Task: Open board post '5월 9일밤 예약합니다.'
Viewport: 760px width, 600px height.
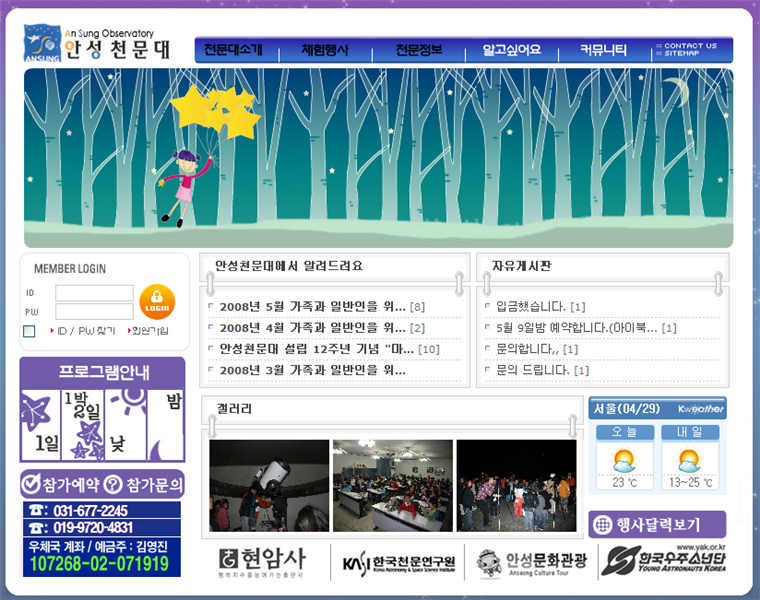Action: point(577,328)
